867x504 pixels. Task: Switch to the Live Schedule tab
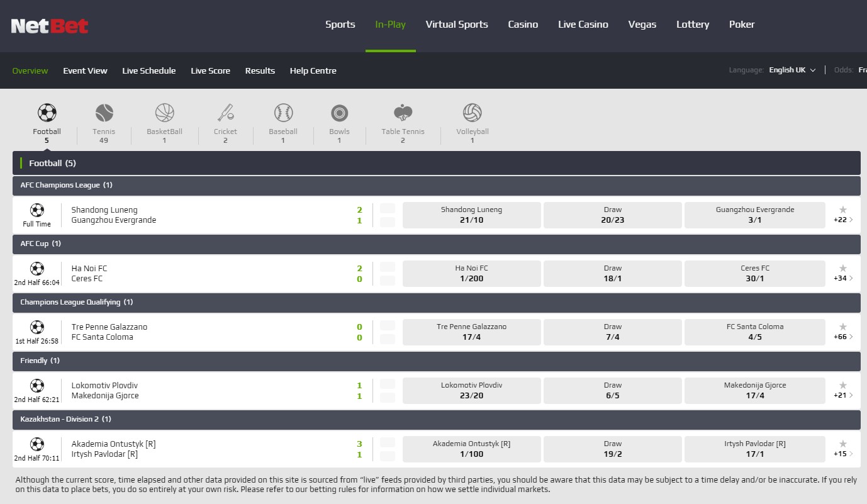point(149,71)
